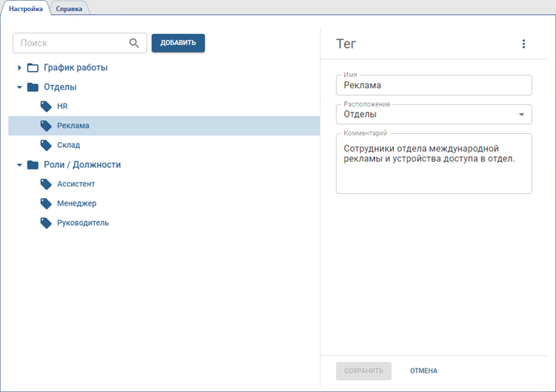Switch to the Справка tab
Viewport: 556px width, 392px height.
pos(69,9)
